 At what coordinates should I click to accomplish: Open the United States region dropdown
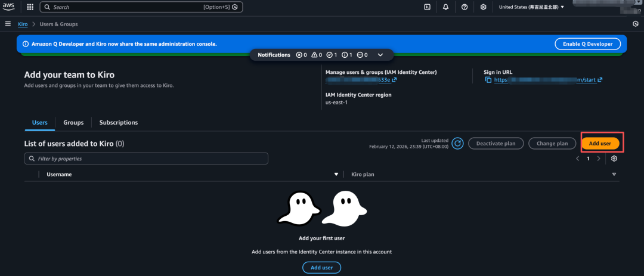tap(531, 7)
